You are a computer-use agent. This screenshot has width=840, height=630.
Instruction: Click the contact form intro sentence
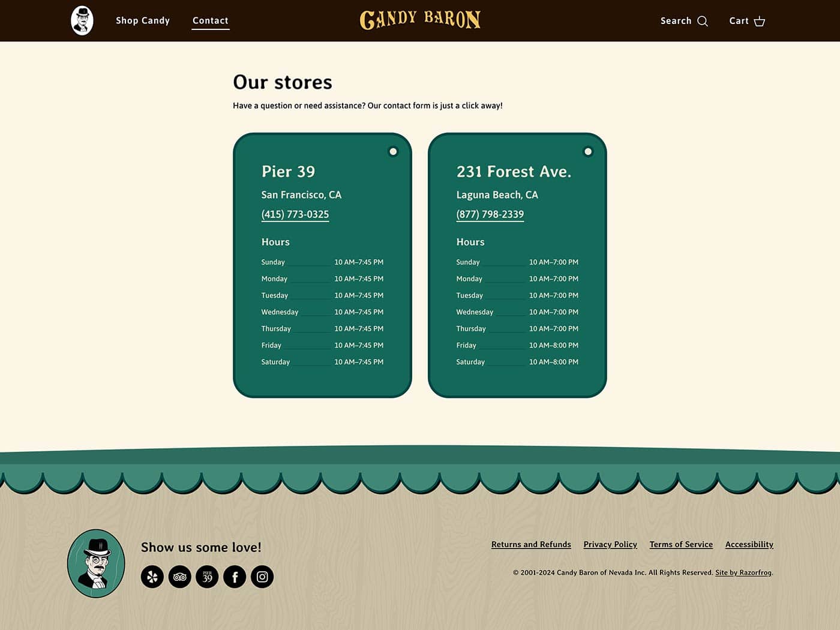pos(368,106)
